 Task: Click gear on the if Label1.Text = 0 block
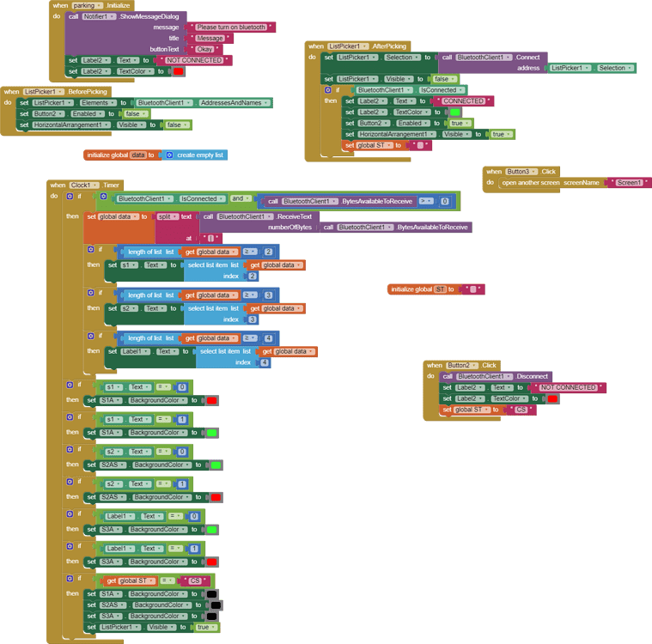pyautogui.click(x=70, y=513)
